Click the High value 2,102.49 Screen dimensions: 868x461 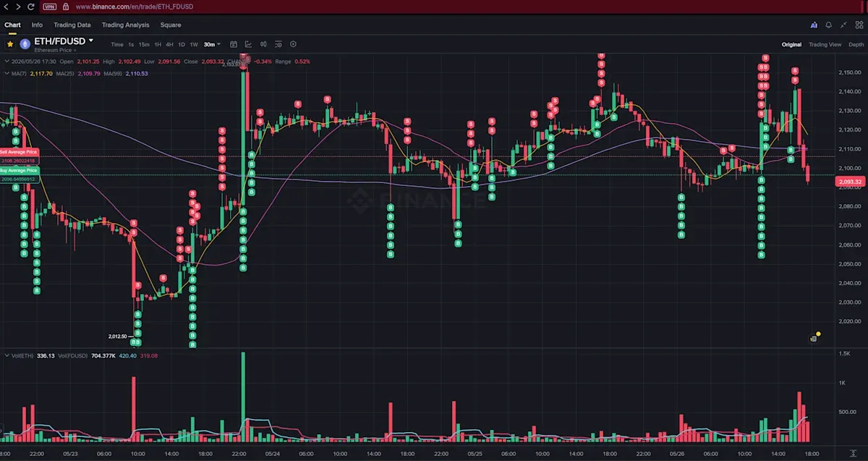tap(130, 62)
